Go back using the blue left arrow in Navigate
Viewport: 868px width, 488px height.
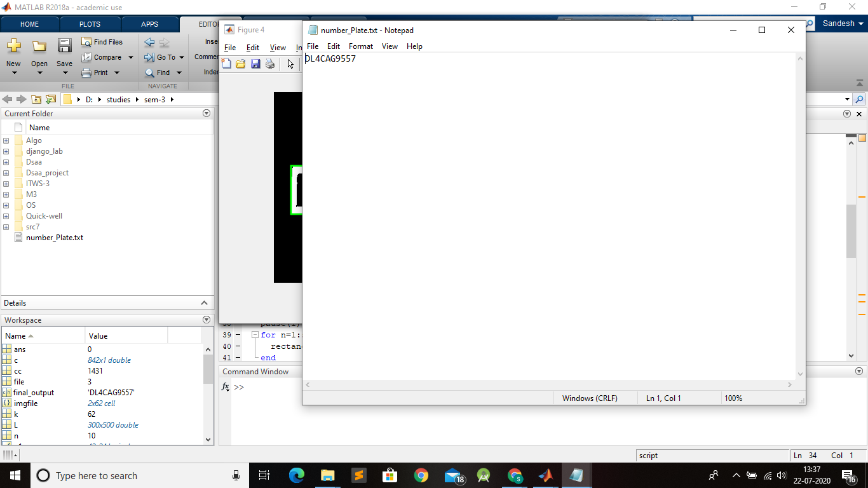pos(149,43)
